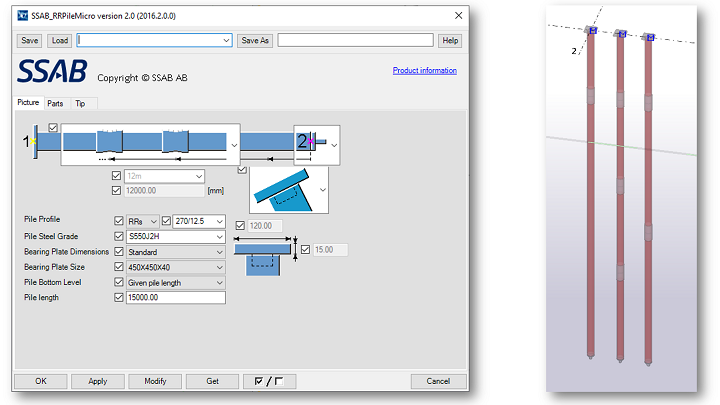This screenshot has width=720, height=405.
Task: Click the Apply button
Action: coord(98,381)
